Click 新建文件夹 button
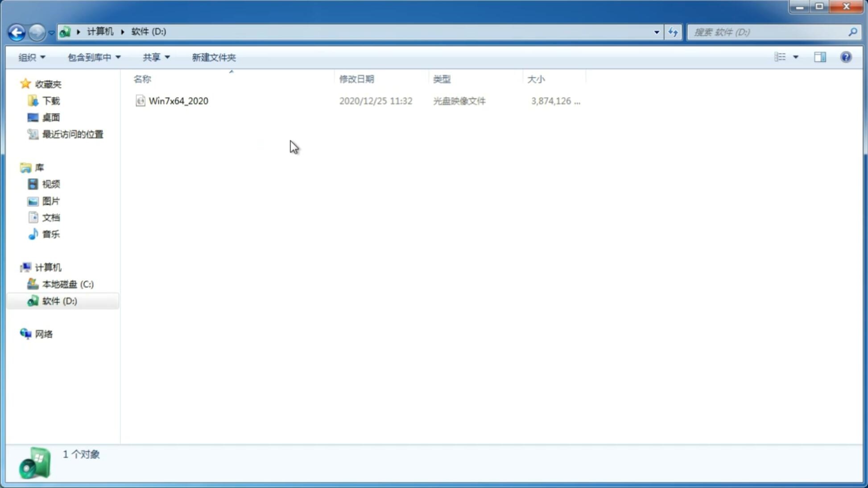This screenshot has width=868, height=488. pos(213,57)
